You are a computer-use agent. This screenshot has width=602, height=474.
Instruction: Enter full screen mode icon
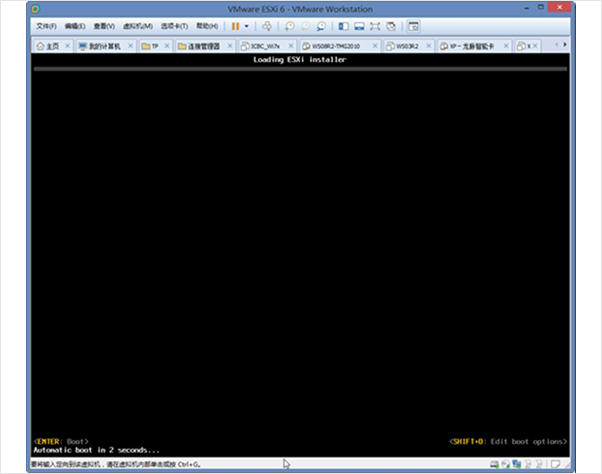click(375, 26)
